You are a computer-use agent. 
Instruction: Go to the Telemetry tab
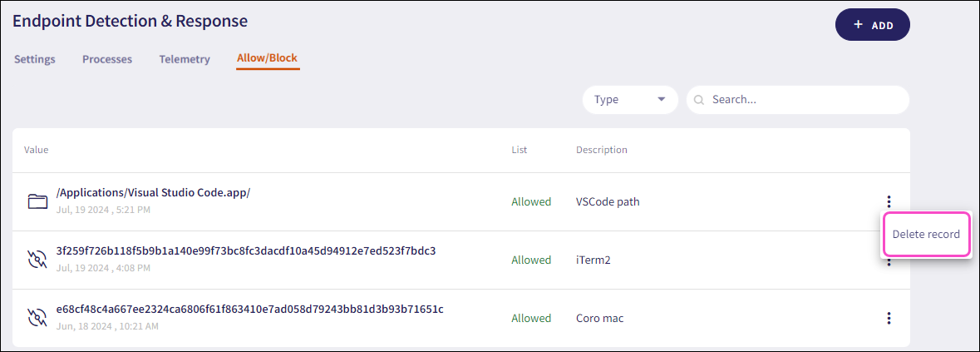tap(185, 59)
